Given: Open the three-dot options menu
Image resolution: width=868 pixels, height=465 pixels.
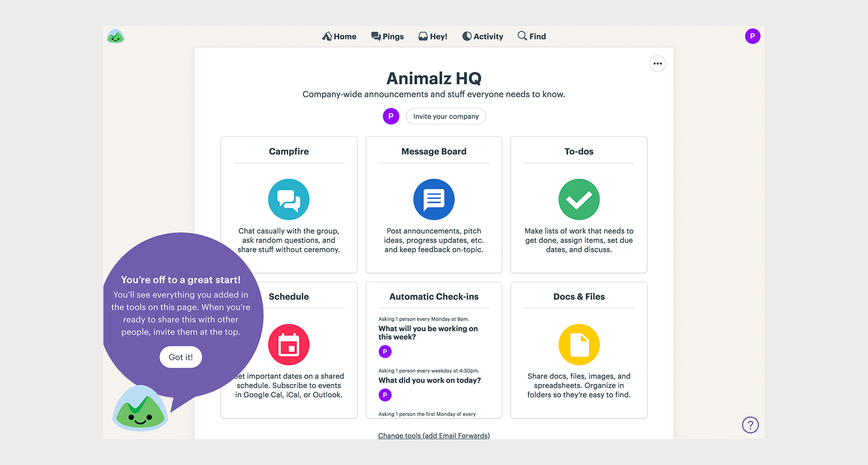Looking at the screenshot, I should coord(657,64).
